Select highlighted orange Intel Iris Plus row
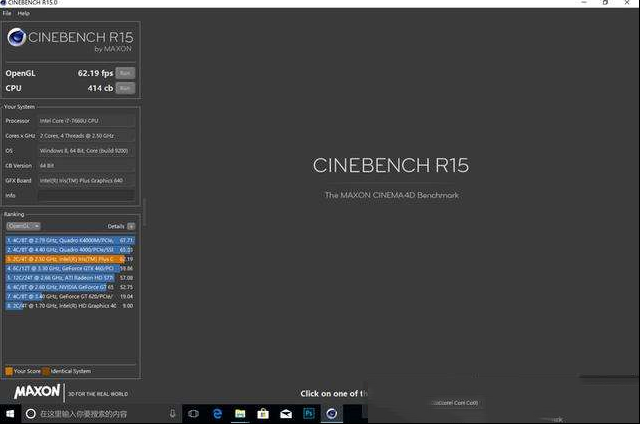The image size is (640, 424). [70, 259]
